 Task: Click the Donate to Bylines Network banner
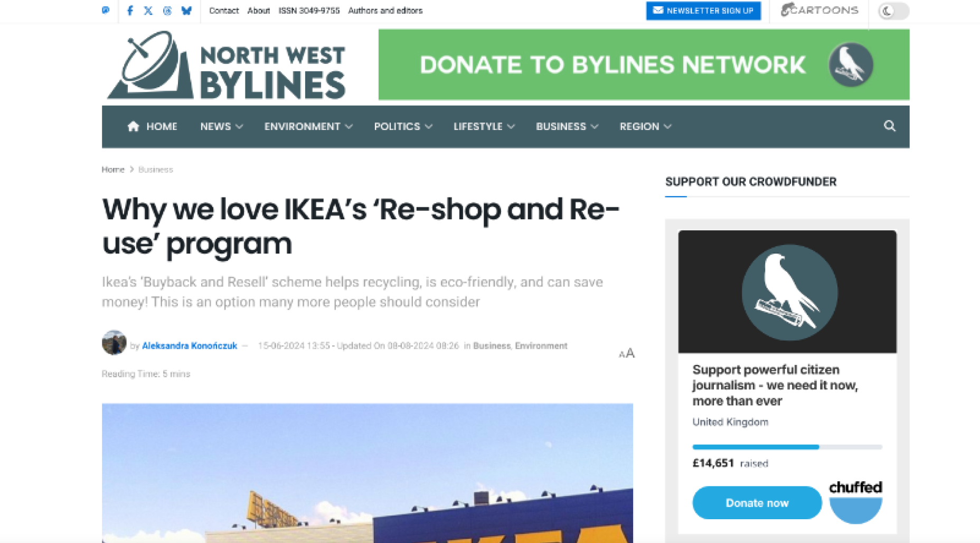tap(644, 64)
